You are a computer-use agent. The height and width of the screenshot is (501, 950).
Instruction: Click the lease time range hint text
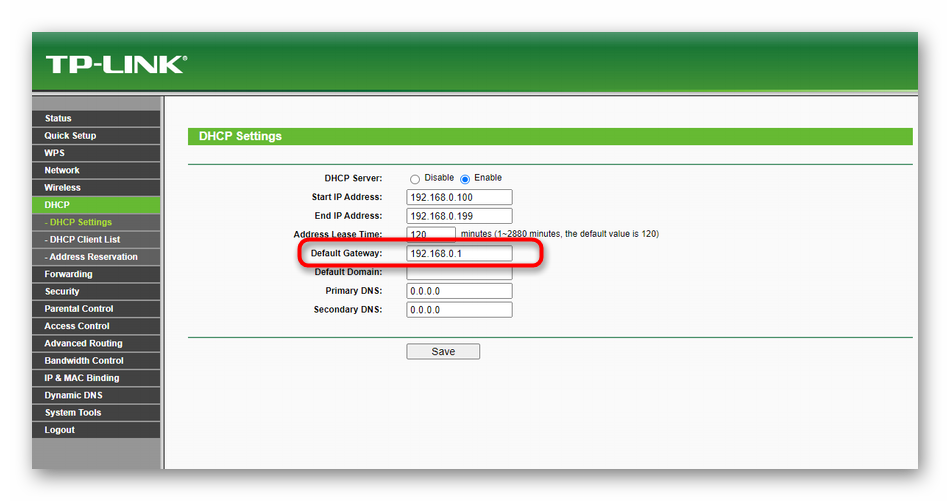[x=560, y=234]
